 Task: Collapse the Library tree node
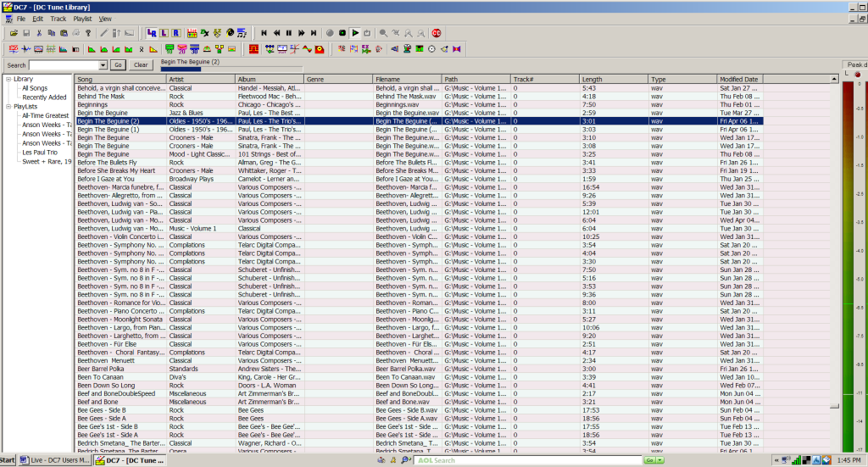pyautogui.click(x=8, y=79)
